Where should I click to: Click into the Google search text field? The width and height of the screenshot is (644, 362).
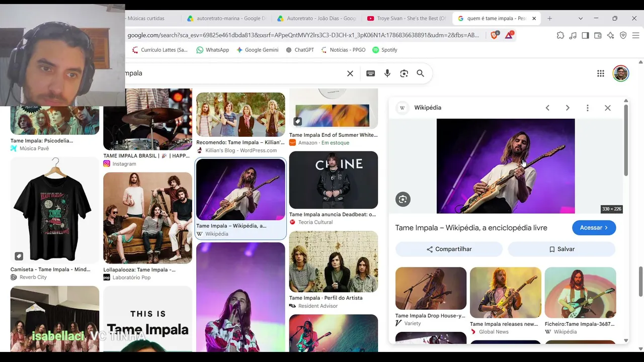234,73
